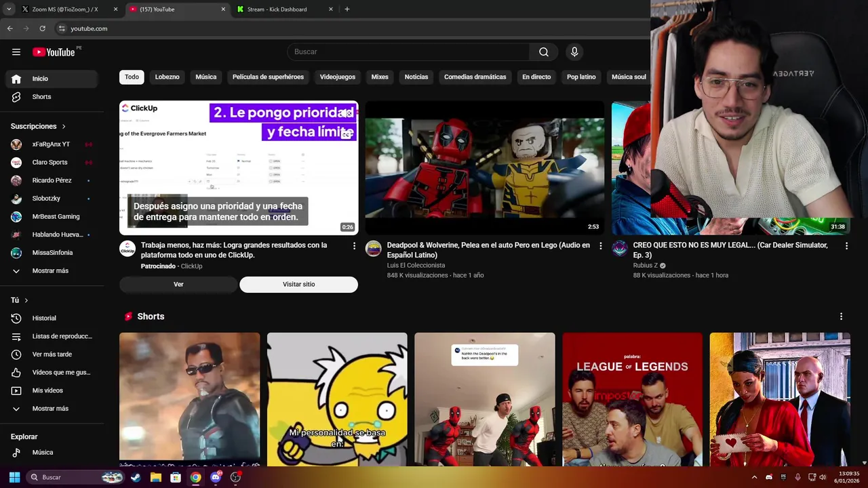The width and height of the screenshot is (868, 488).
Task: Open Luis El Coleccionista channel avatar
Action: coord(374,249)
